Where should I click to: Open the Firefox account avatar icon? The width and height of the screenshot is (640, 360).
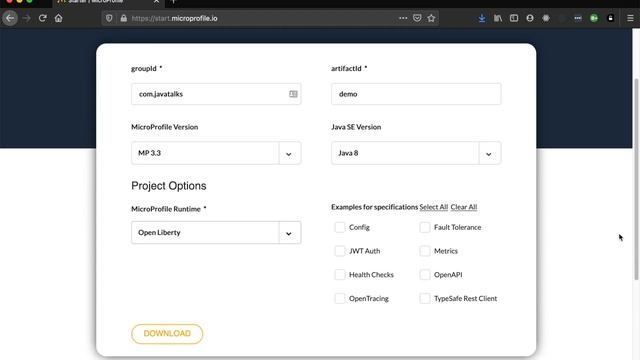tap(530, 18)
